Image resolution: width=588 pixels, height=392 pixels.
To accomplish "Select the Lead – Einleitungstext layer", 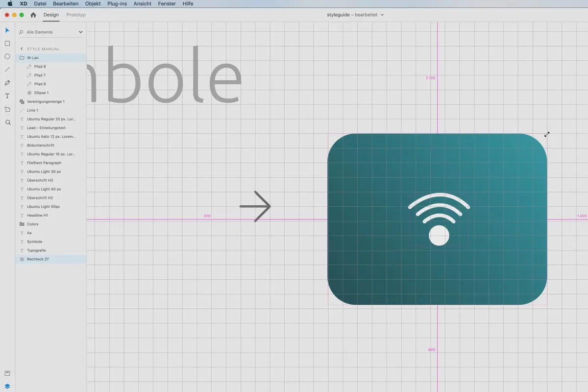I will [x=51, y=128].
